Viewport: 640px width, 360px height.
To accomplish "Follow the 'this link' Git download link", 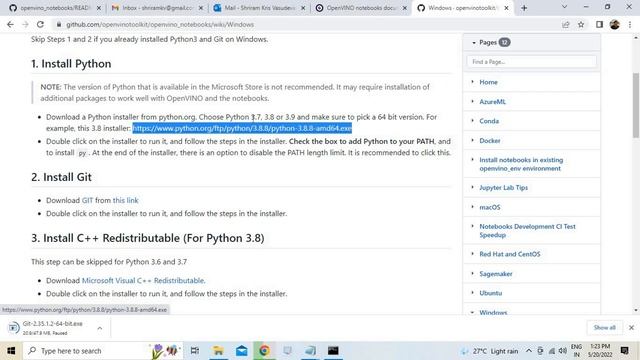I will pyautogui.click(x=125, y=200).
